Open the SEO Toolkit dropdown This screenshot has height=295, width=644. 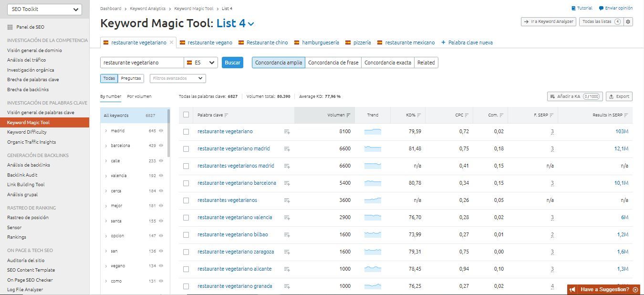coord(44,9)
